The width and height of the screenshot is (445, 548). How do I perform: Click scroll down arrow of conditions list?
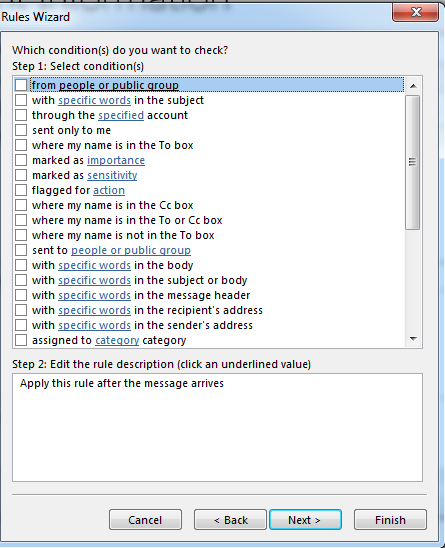click(x=413, y=338)
